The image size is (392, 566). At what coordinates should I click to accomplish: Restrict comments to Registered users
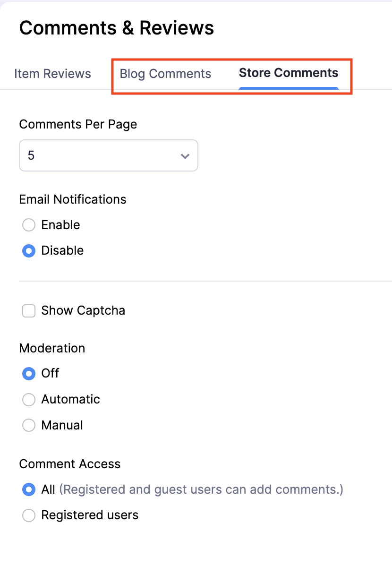coord(28,515)
